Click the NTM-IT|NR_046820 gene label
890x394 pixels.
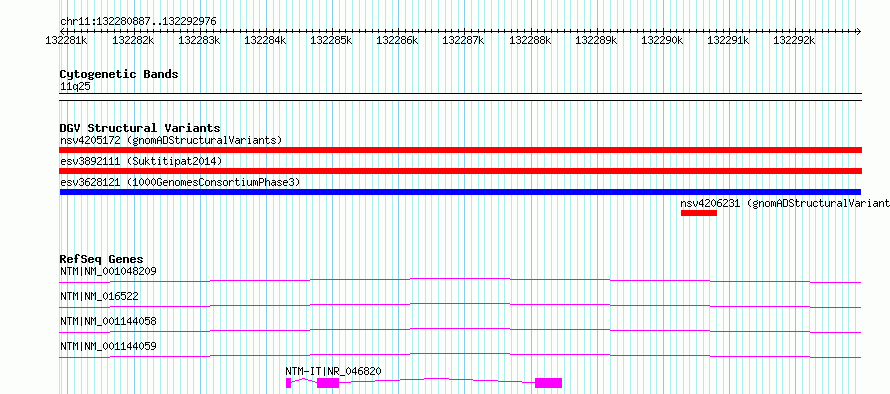tap(333, 371)
